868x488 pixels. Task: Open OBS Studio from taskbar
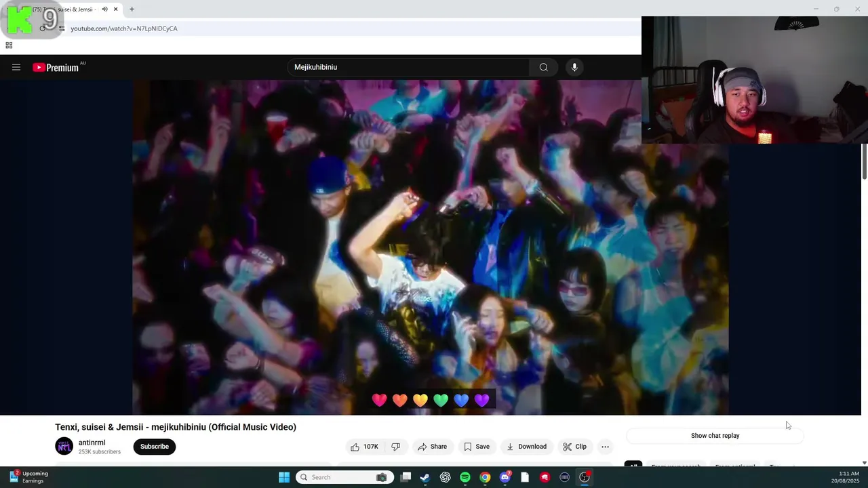(585, 477)
